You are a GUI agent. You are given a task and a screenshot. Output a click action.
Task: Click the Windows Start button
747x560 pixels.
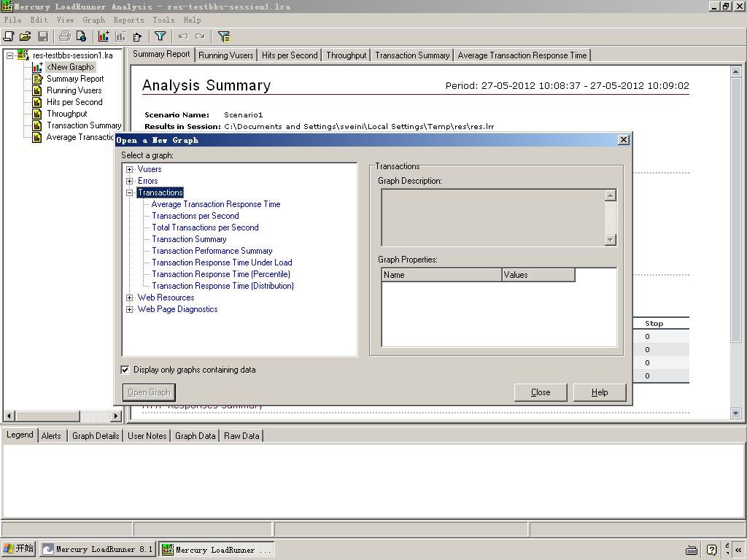pos(18,549)
